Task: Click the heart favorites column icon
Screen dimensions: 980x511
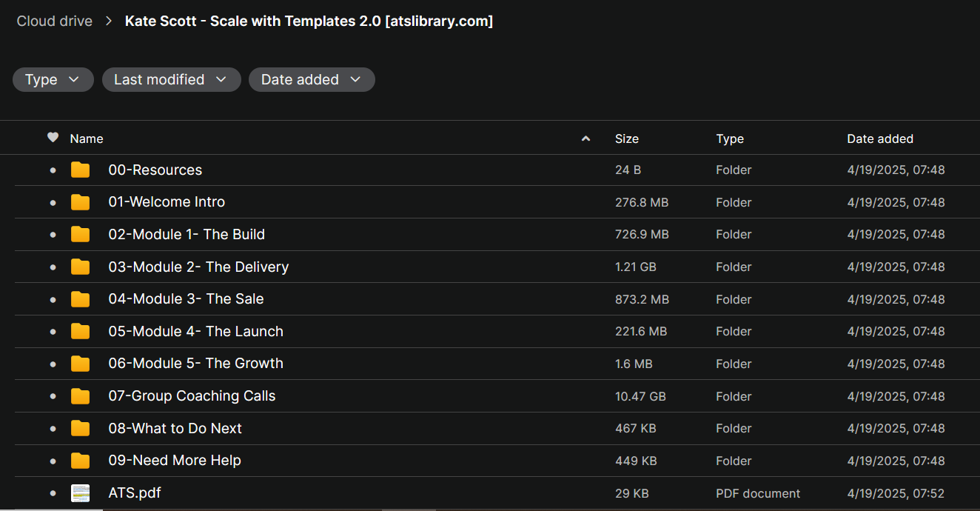Action: click(53, 138)
